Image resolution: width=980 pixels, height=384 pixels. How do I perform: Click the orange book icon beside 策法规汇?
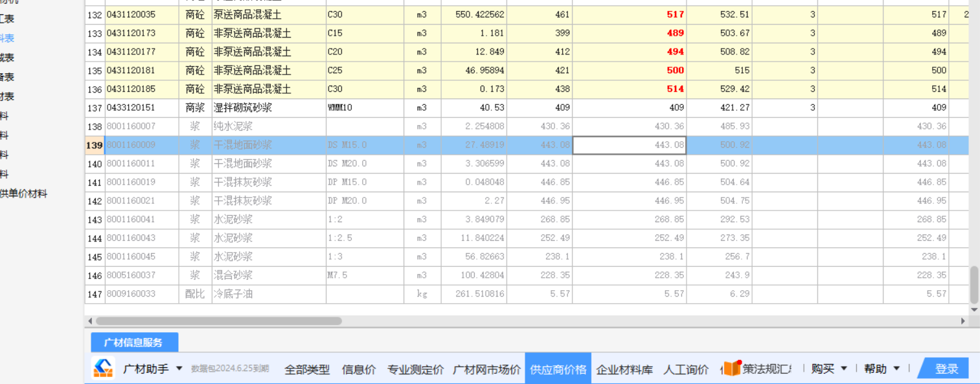(x=732, y=368)
